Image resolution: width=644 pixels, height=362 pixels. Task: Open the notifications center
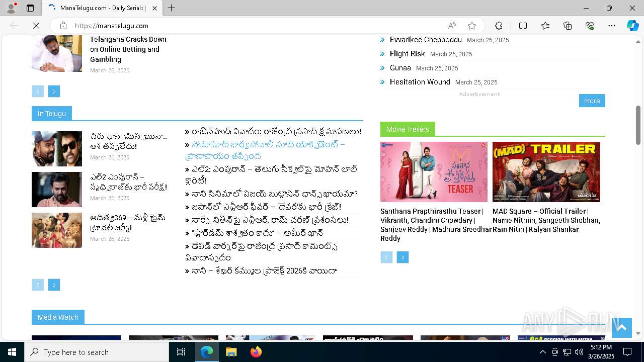(627, 352)
